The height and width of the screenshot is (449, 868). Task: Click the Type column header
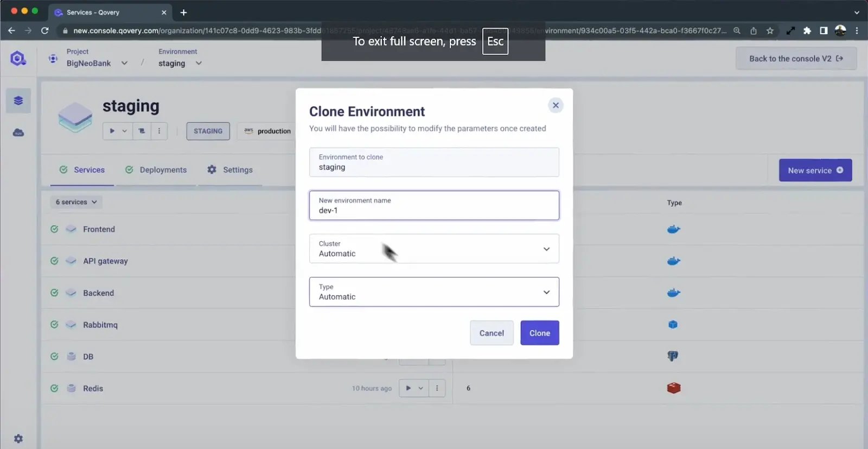674,203
